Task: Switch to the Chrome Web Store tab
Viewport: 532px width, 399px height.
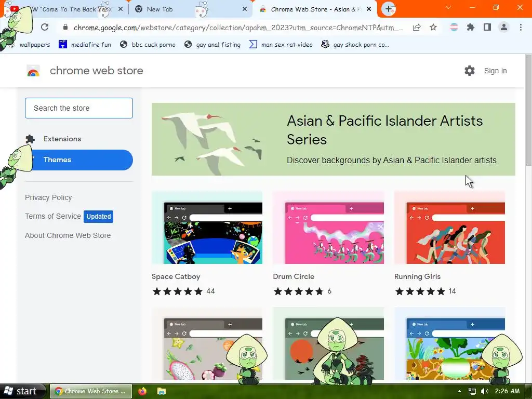Action: tap(315, 9)
